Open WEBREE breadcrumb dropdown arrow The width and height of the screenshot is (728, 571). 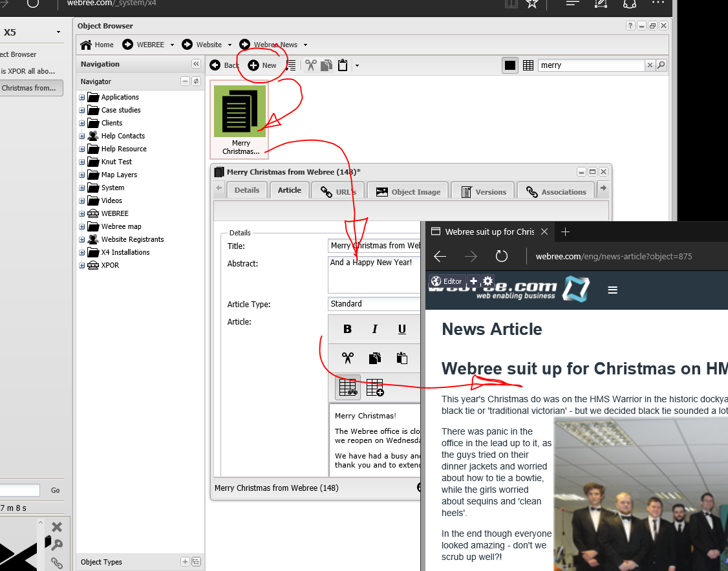pyautogui.click(x=172, y=45)
